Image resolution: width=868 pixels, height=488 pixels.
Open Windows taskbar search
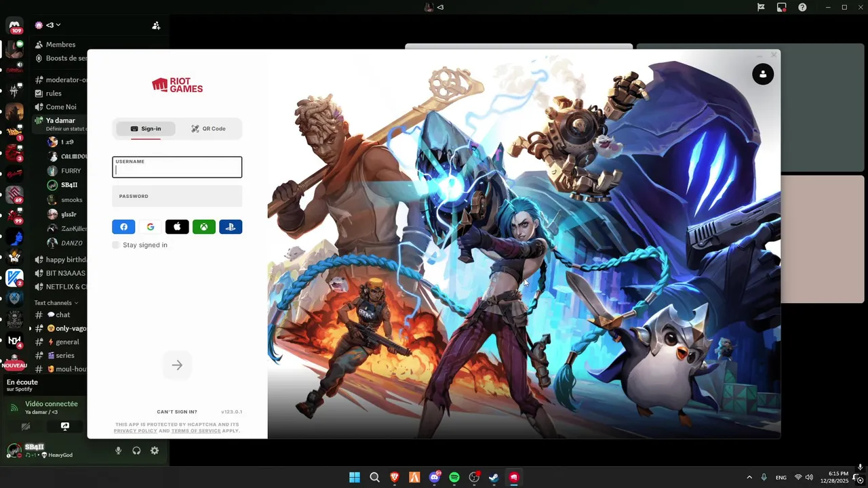pyautogui.click(x=374, y=477)
